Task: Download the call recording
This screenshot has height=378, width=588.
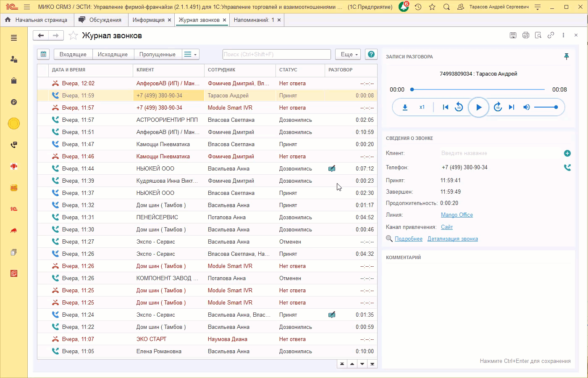Action: pos(405,108)
